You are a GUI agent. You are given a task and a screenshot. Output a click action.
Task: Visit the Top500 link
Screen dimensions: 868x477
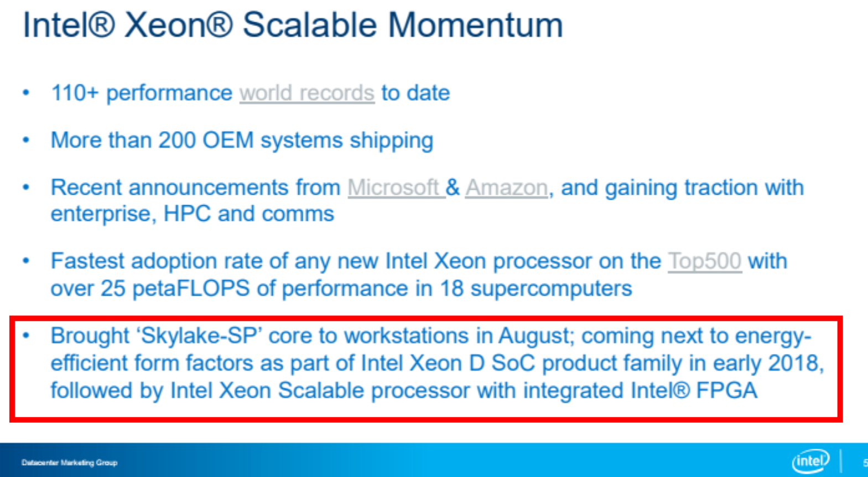pyautogui.click(x=705, y=261)
